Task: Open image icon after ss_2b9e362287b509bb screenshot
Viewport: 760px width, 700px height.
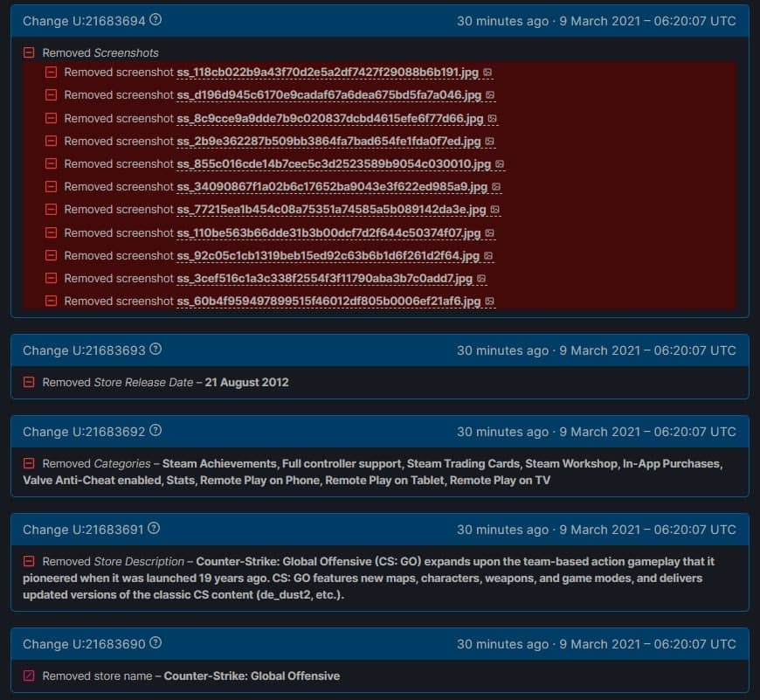Action: coord(489,142)
